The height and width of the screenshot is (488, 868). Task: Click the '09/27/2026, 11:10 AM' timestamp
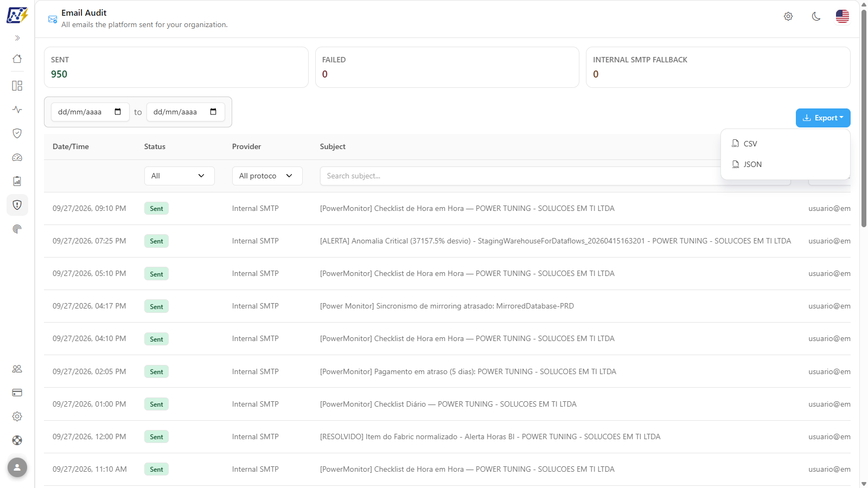click(90, 470)
